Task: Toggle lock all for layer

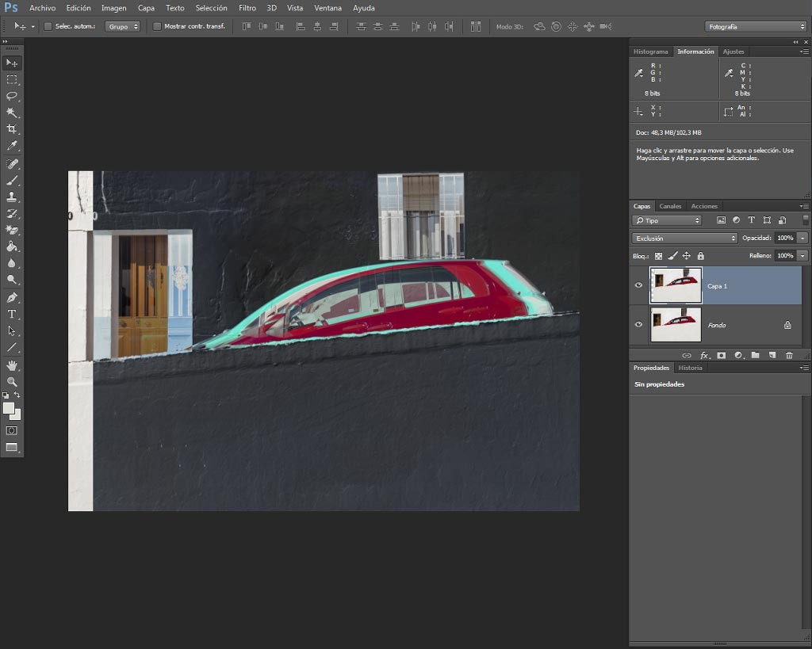Action: [x=701, y=256]
